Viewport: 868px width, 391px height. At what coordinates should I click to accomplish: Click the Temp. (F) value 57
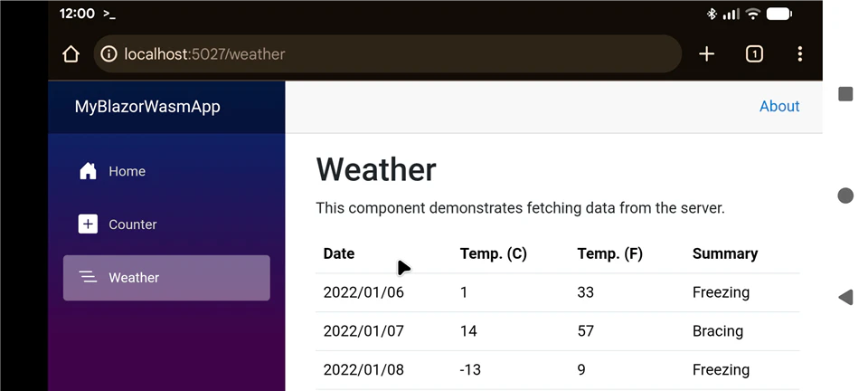point(585,331)
